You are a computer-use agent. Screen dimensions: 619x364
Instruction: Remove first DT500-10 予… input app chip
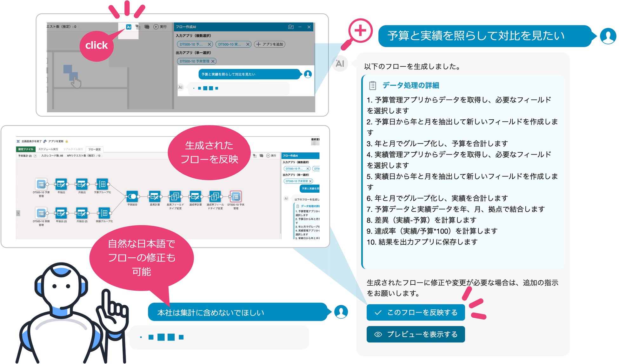tap(209, 44)
